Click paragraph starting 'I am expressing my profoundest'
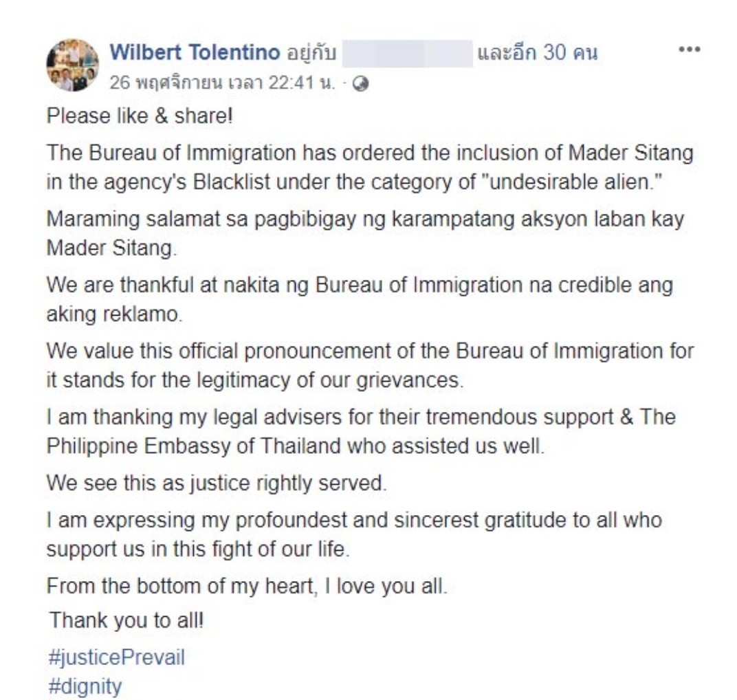This screenshot has width=737, height=700. 354,534
